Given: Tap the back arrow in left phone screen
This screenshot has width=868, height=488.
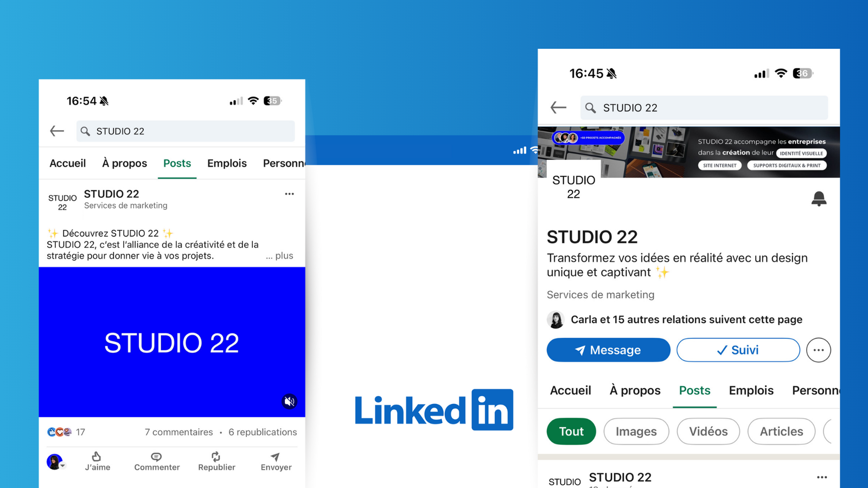Looking at the screenshot, I should [x=57, y=131].
